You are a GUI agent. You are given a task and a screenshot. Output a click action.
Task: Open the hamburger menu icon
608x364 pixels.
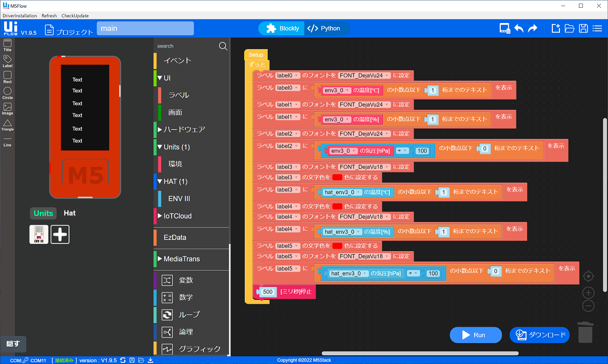(x=597, y=28)
